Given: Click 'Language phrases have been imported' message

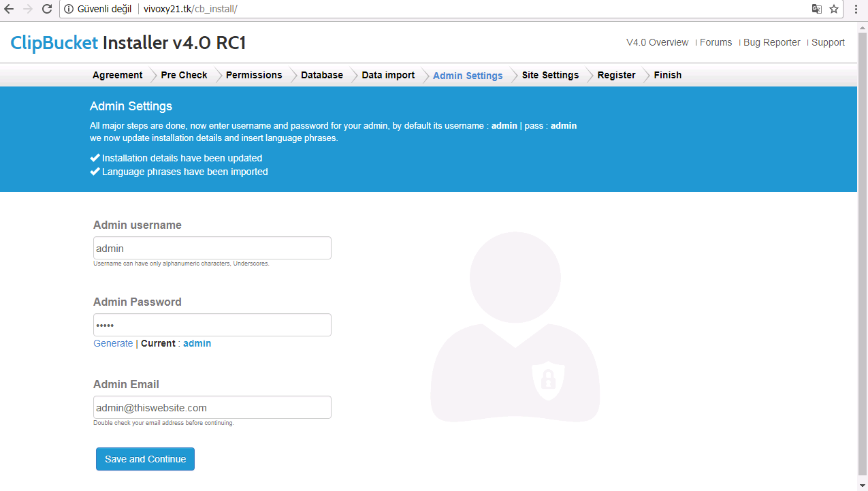Looking at the screenshot, I should pyautogui.click(x=185, y=172).
